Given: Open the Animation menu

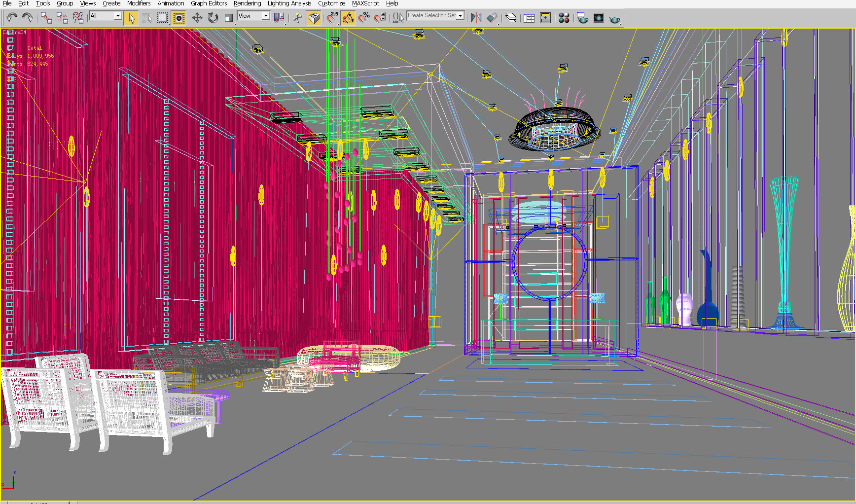Looking at the screenshot, I should click(x=171, y=3).
